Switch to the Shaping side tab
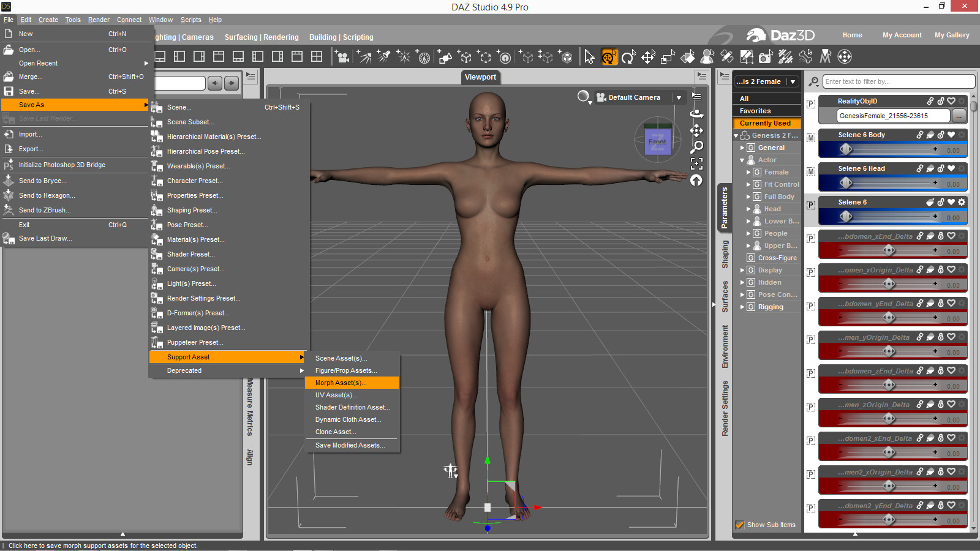 725,254
